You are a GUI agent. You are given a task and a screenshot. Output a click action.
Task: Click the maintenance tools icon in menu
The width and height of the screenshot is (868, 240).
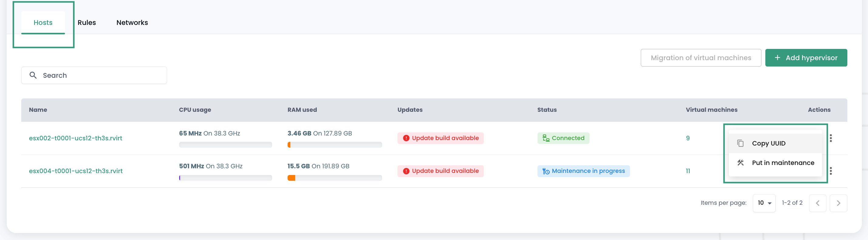click(740, 163)
